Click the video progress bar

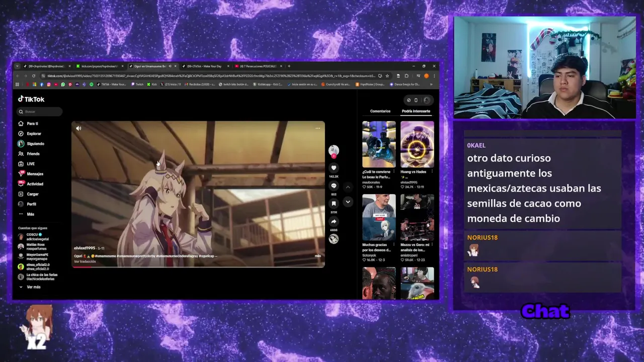tap(198, 266)
